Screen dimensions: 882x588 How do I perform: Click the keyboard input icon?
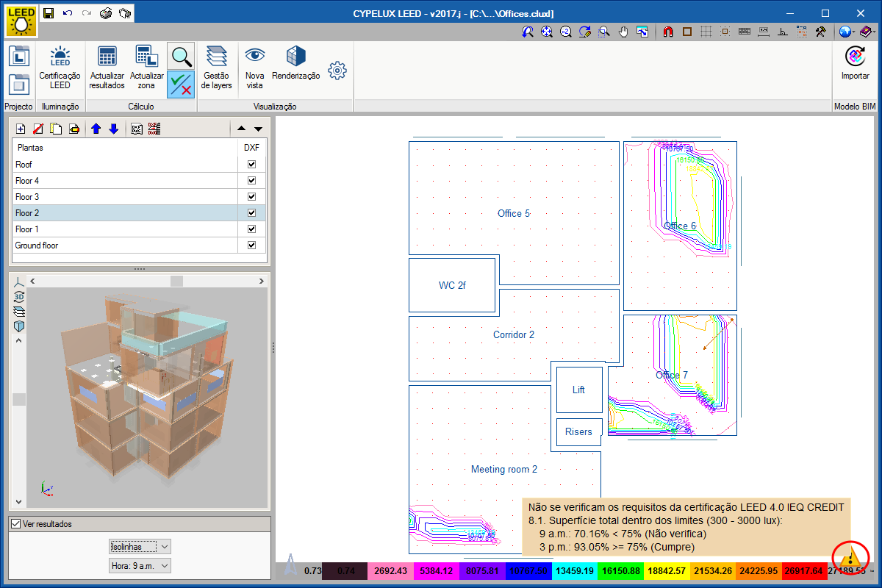[x=745, y=32]
